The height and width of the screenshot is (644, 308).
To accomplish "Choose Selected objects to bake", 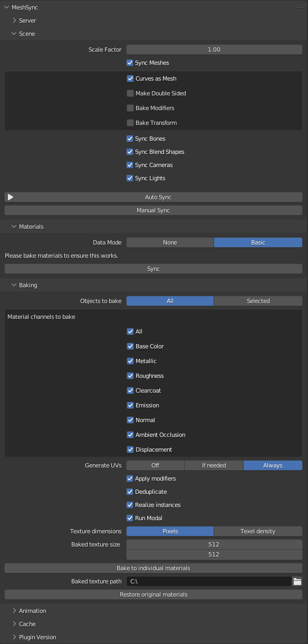I will [258, 301].
